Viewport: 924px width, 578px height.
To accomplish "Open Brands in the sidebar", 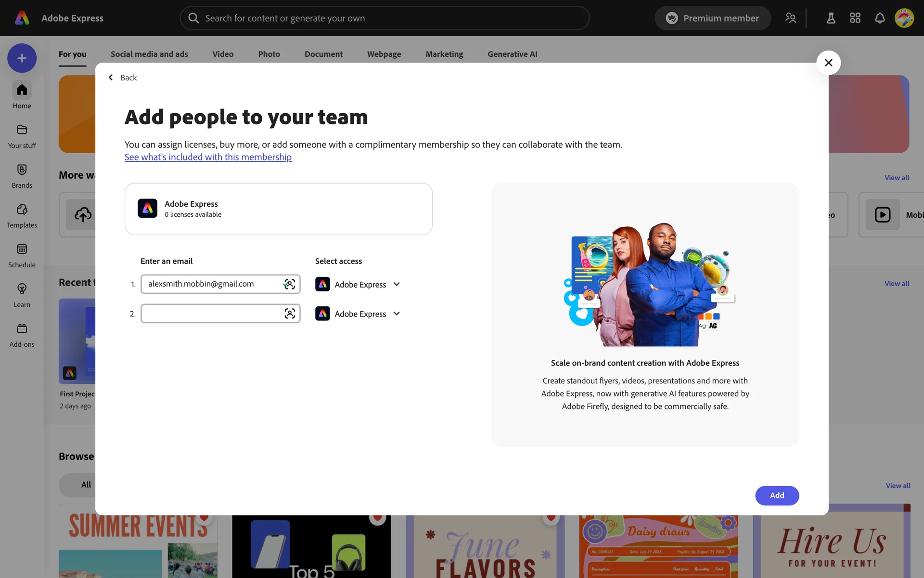I will [22, 175].
